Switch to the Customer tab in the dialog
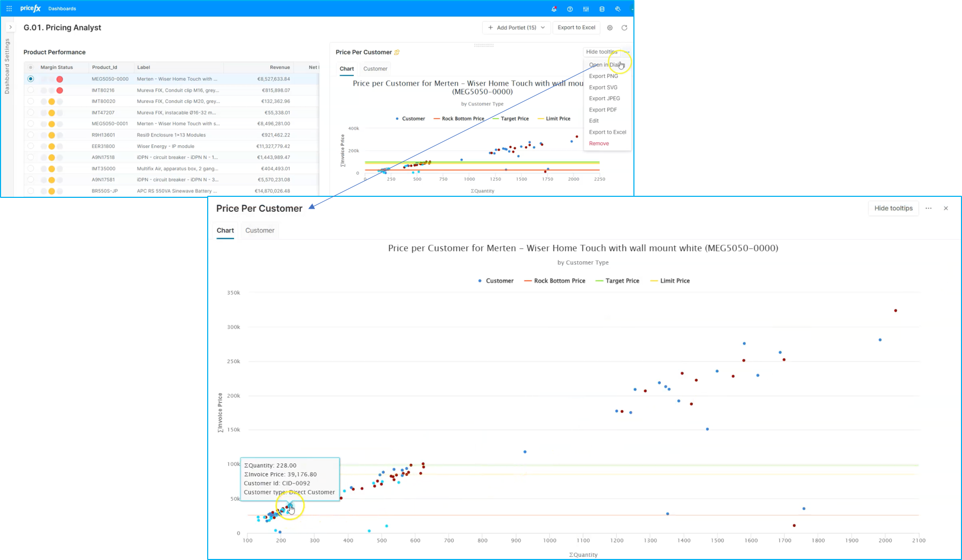This screenshot has height=560, width=962. click(x=260, y=230)
